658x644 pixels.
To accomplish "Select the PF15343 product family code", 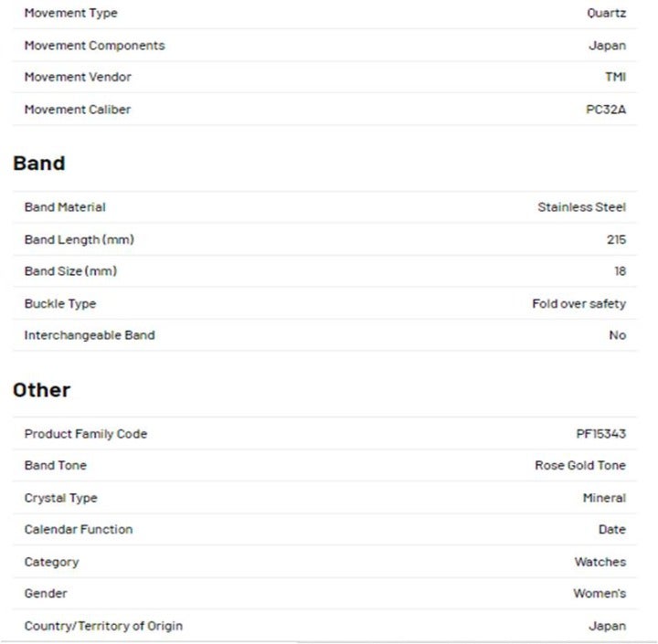I will pos(601,434).
